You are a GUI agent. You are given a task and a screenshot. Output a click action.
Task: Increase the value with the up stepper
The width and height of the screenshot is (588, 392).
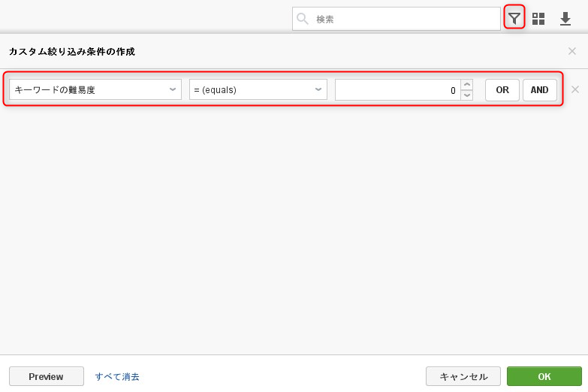[467, 84]
